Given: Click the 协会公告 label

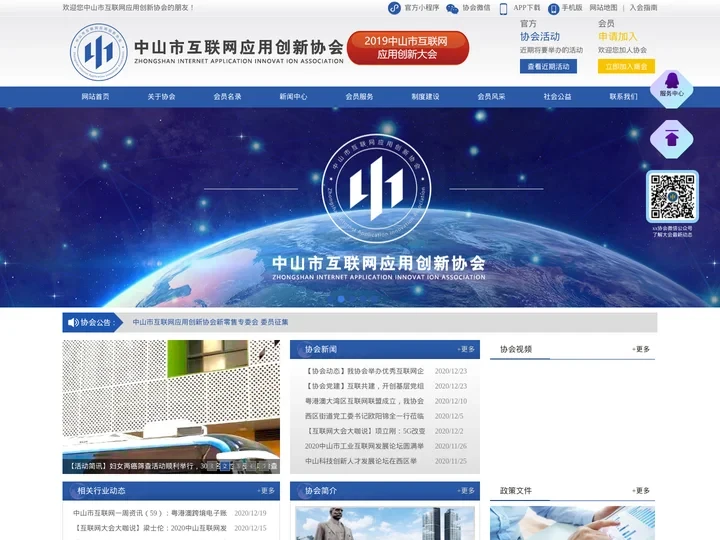Looking at the screenshot, I should tap(95, 322).
